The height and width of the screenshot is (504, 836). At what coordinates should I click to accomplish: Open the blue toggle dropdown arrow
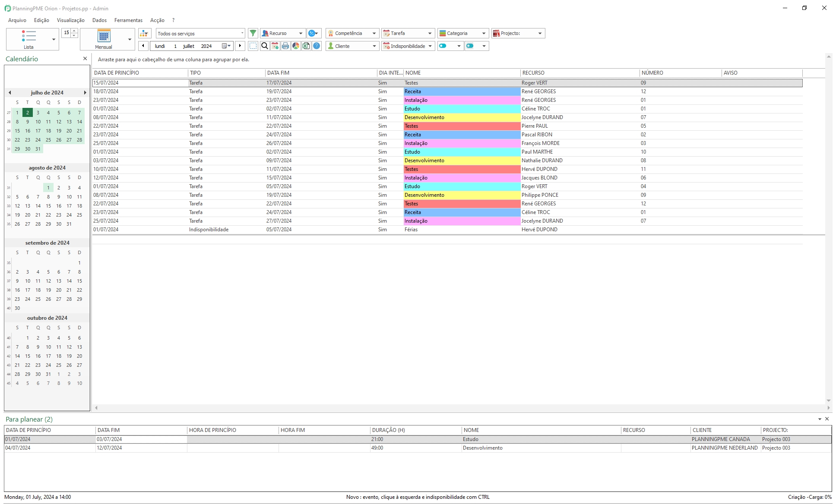pyautogui.click(x=459, y=46)
